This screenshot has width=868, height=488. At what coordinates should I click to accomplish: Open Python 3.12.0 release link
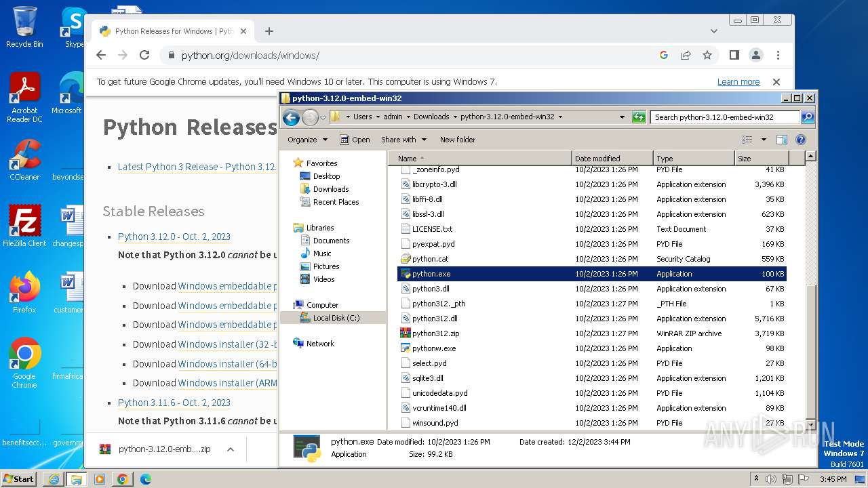pyautogui.click(x=174, y=237)
